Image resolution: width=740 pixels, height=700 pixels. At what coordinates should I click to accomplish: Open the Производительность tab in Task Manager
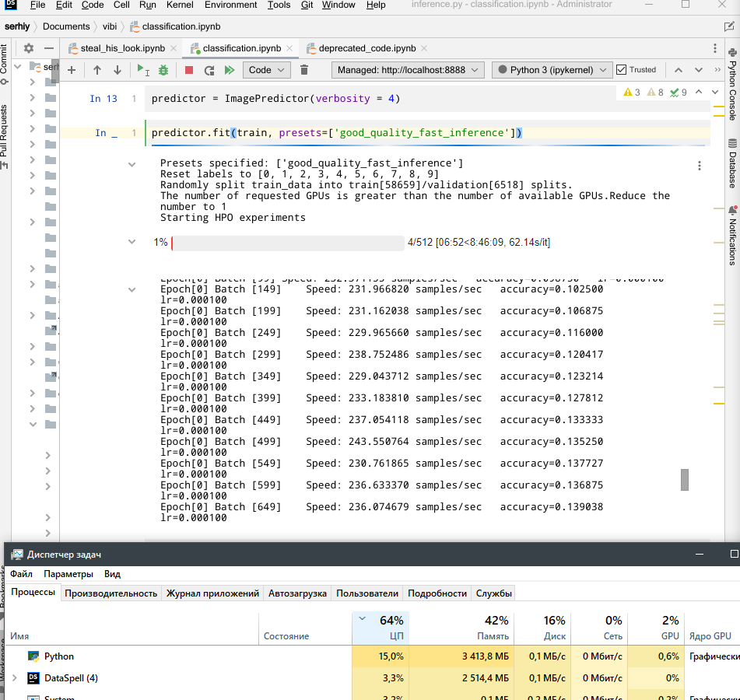click(111, 593)
